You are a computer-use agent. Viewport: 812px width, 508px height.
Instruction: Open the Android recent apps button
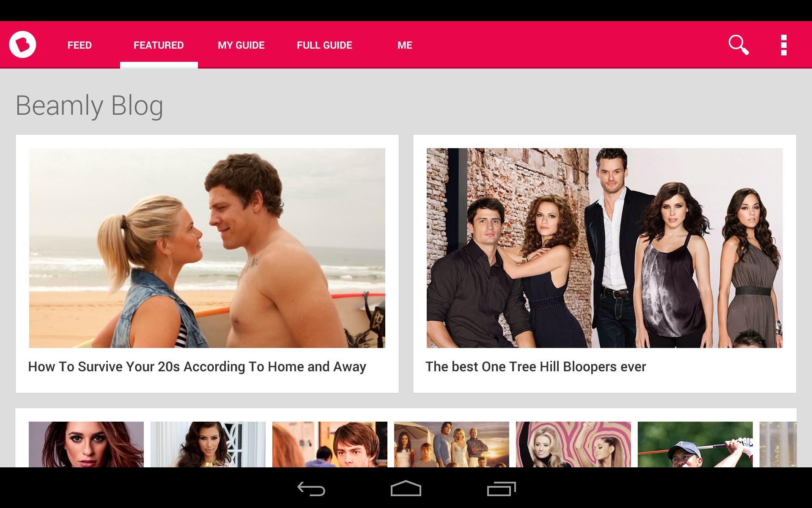(502, 489)
